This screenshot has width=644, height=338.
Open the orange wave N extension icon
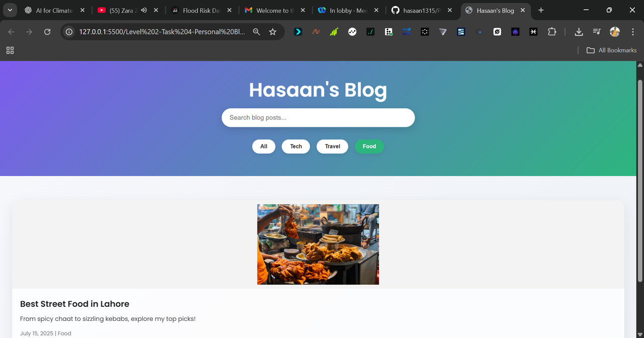point(316,32)
